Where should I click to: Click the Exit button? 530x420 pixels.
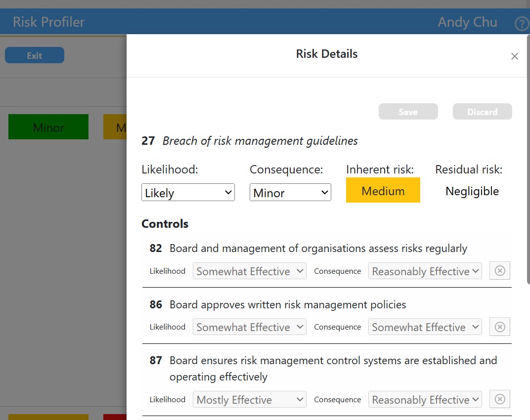coord(35,55)
